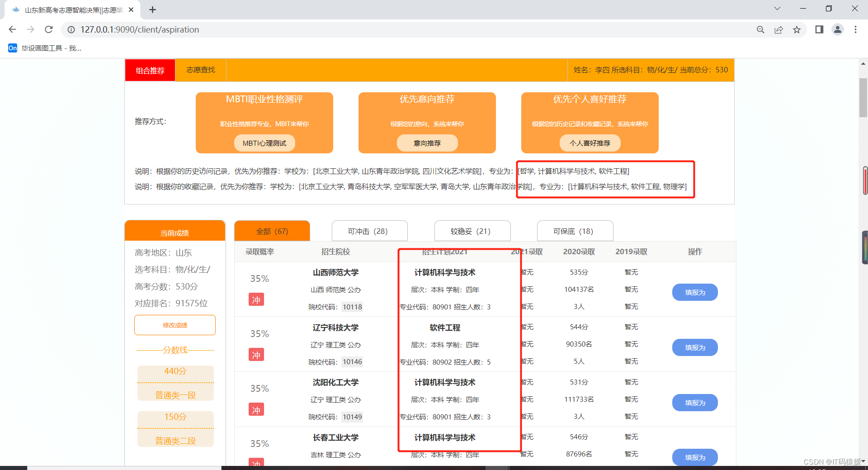Click the 个人喜好推荐 button

pyautogui.click(x=590, y=143)
